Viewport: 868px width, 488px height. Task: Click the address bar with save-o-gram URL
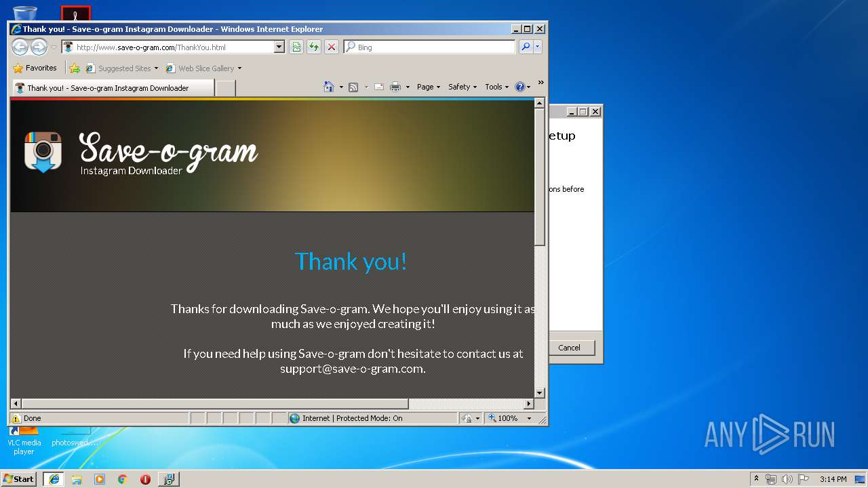pyautogui.click(x=167, y=47)
